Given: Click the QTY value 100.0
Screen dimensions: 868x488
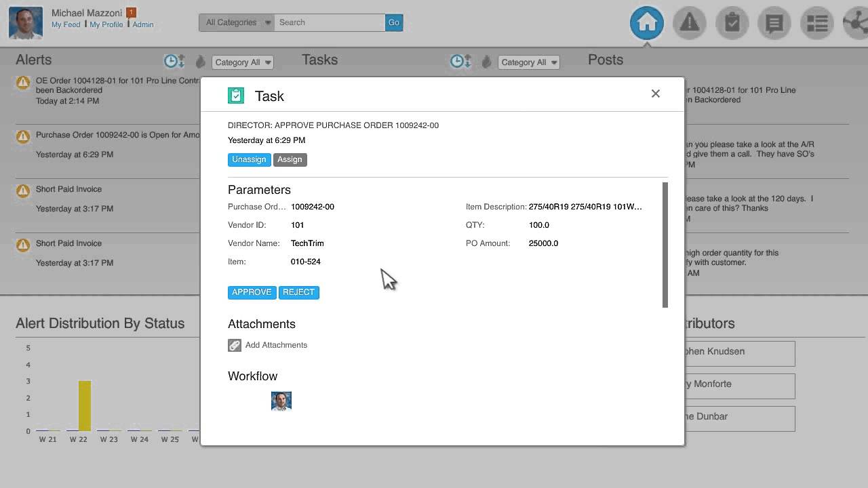Looking at the screenshot, I should point(539,225).
